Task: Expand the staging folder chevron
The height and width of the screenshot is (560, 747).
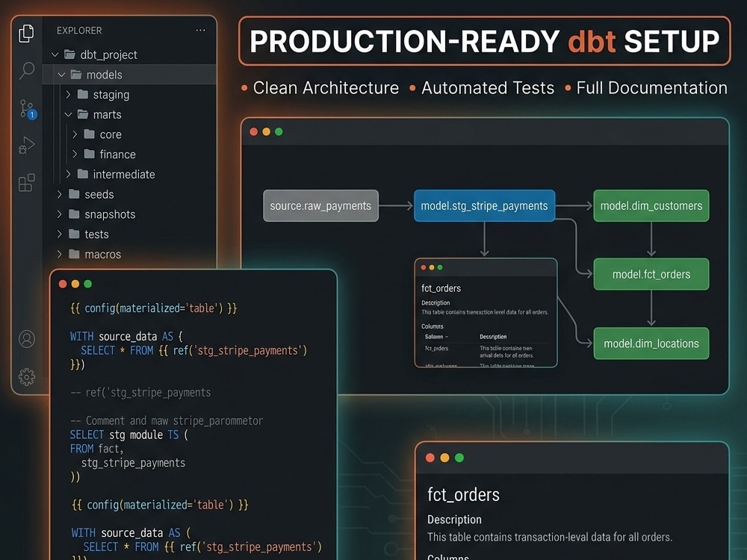Action: pos(68,94)
